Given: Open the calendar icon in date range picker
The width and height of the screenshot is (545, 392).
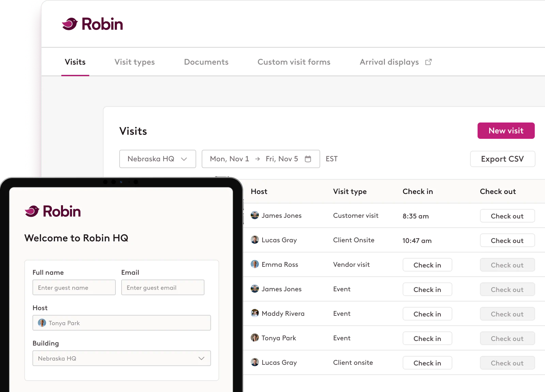Looking at the screenshot, I should [308, 159].
